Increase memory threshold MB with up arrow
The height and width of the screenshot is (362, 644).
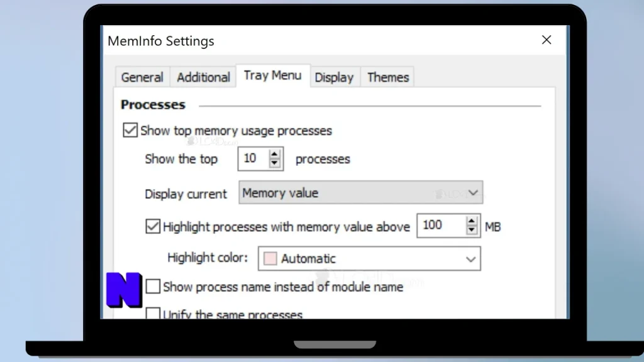point(472,221)
